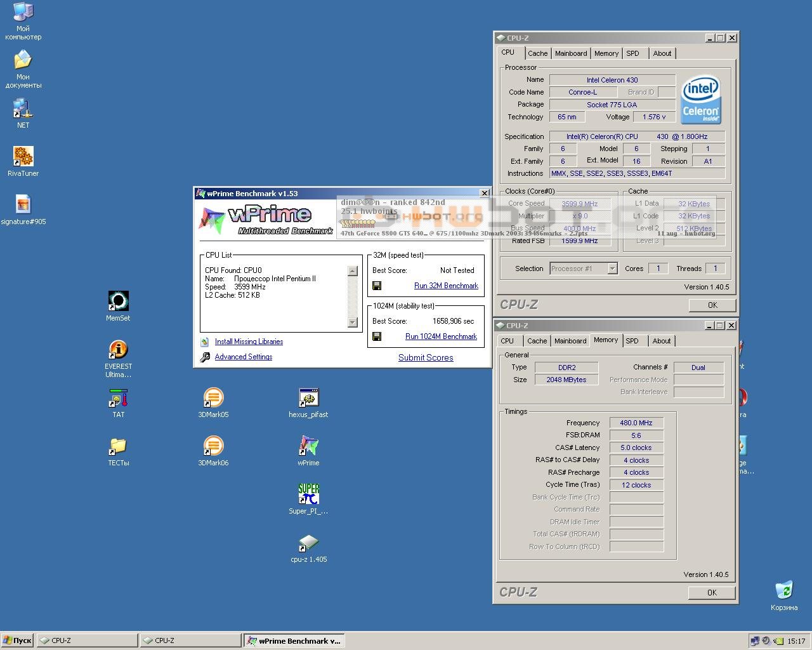Screen dimensions: 812x650
Task: Run the 1024M Benchmark link
Action: click(x=441, y=336)
